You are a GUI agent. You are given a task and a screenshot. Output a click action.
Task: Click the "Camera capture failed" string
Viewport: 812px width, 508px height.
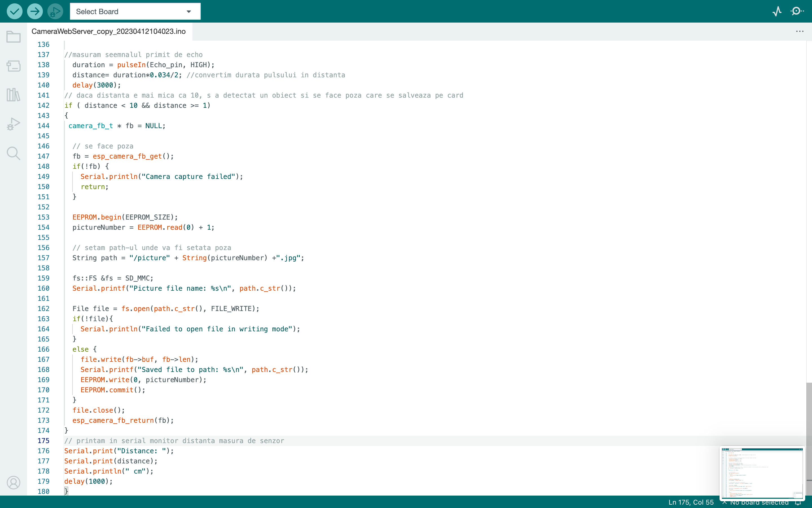pyautogui.click(x=189, y=177)
